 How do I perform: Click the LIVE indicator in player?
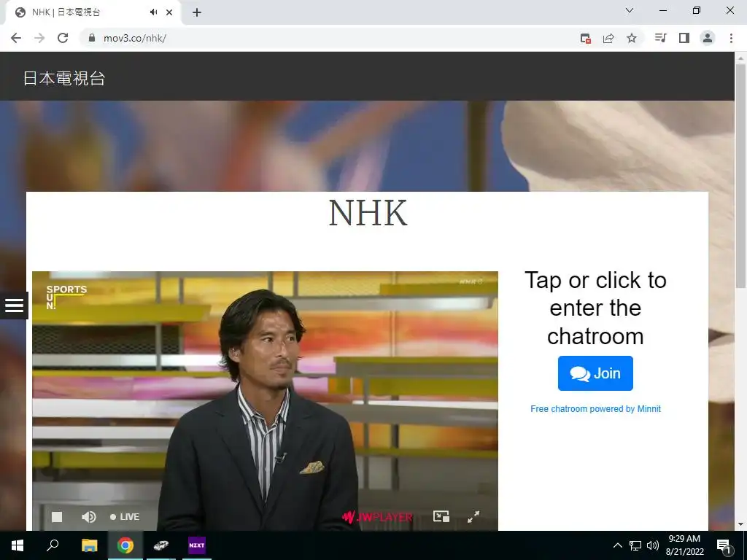click(x=125, y=517)
